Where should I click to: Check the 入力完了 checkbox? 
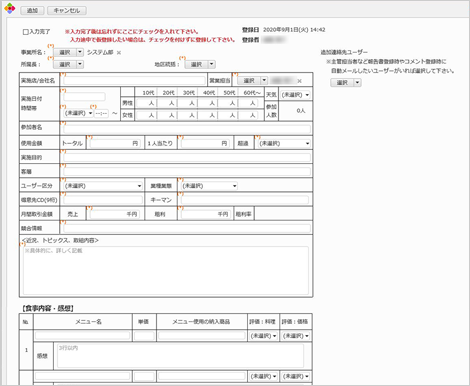point(26,32)
